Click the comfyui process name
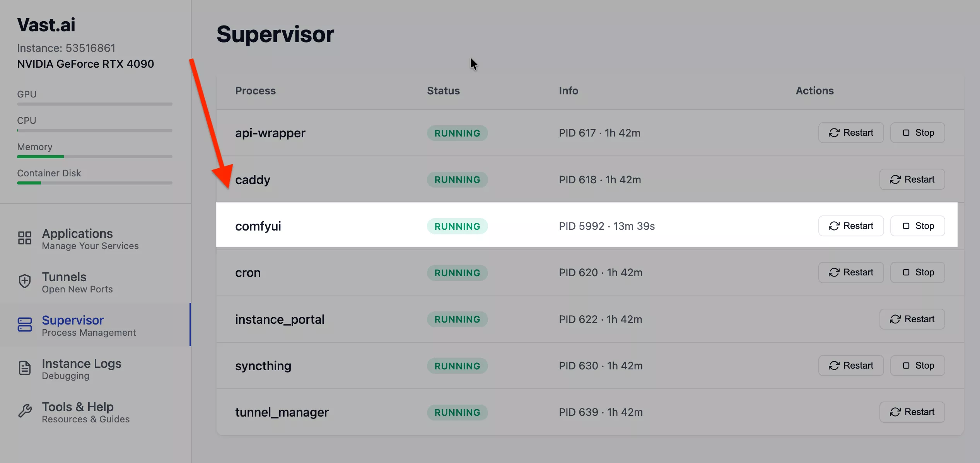The width and height of the screenshot is (980, 463). (x=258, y=226)
